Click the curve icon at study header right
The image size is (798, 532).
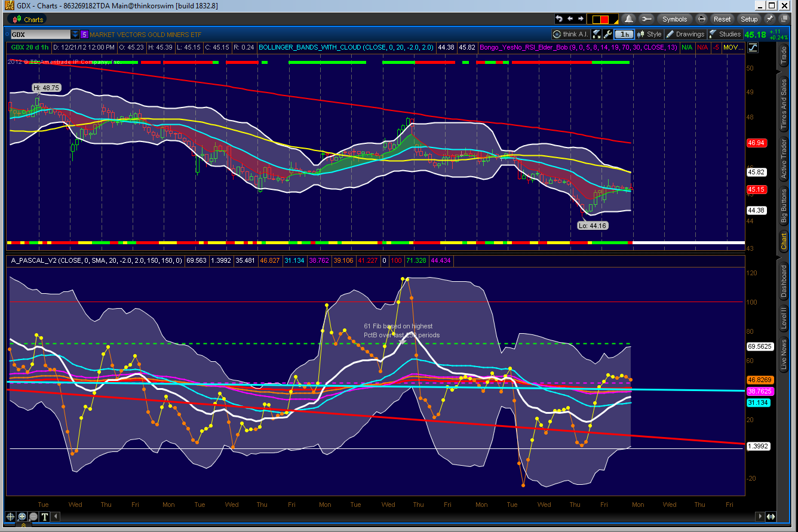753,47
